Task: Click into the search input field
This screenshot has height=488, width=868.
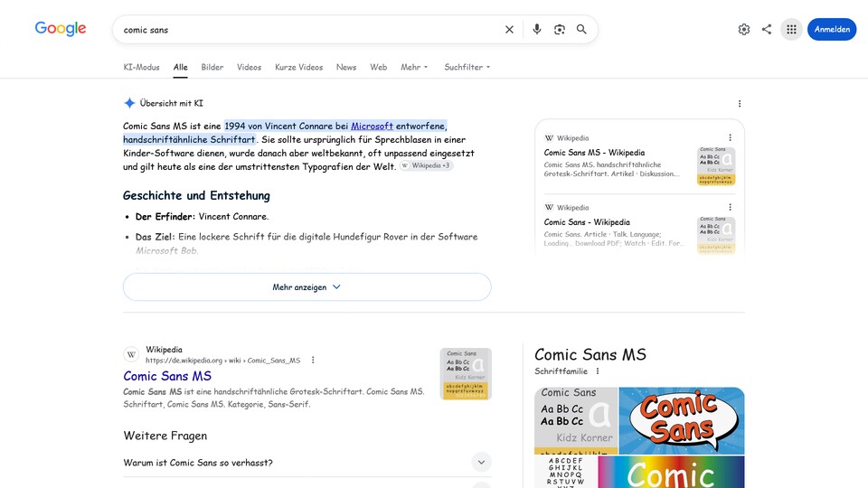Action: pyautogui.click(x=310, y=29)
